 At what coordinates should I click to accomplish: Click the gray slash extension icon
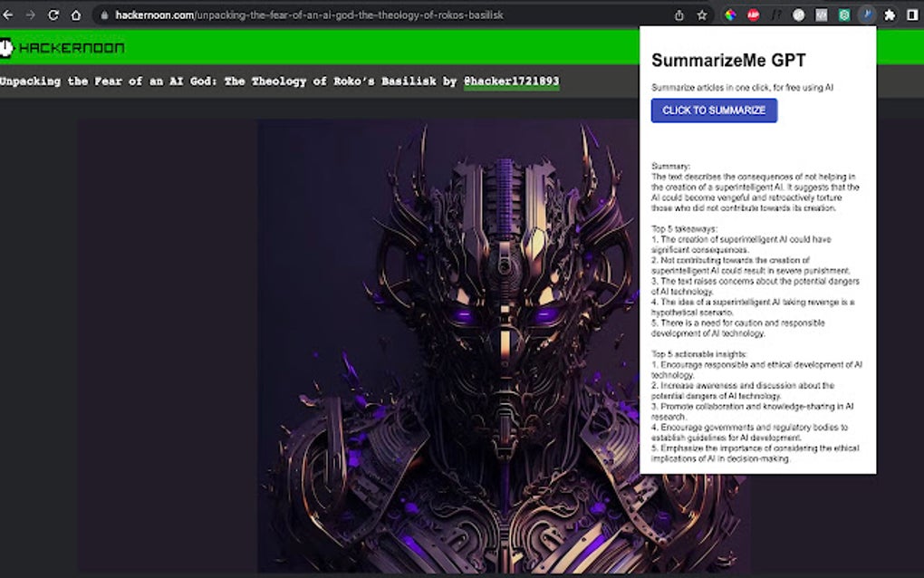pyautogui.click(x=776, y=14)
